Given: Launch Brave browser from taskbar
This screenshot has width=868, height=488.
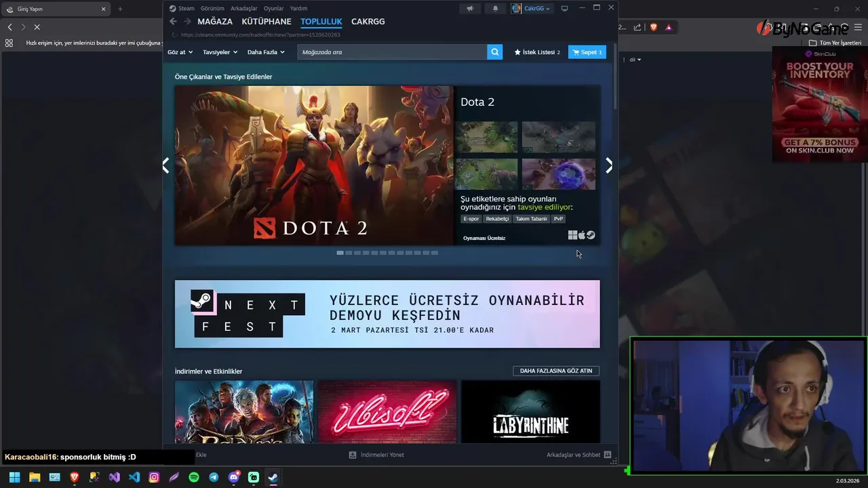Looking at the screenshot, I should 75,477.
